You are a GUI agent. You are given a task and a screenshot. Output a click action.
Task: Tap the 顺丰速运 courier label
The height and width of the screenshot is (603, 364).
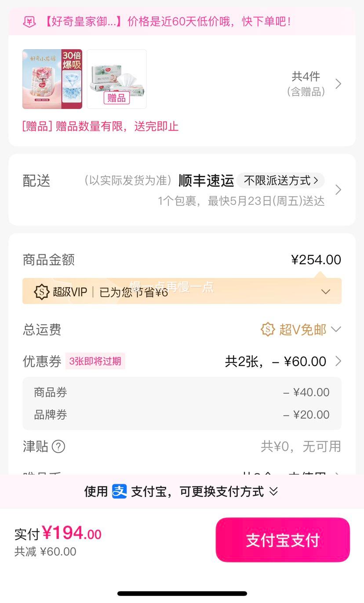pos(206,181)
